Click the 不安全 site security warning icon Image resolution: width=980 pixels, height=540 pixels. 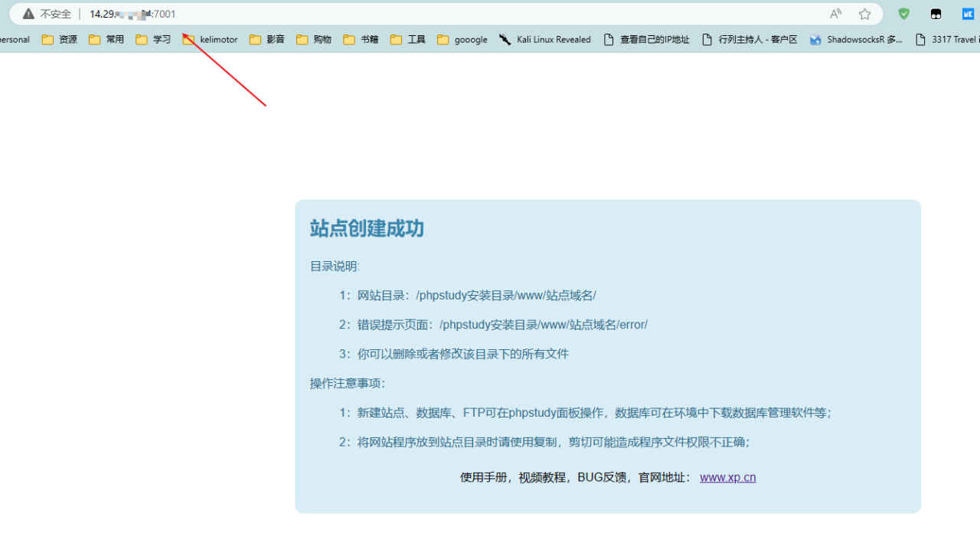(27, 14)
